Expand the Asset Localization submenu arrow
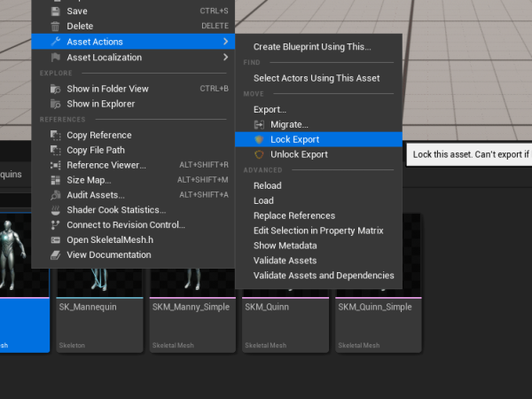This screenshot has width=532, height=399. pyautogui.click(x=225, y=58)
